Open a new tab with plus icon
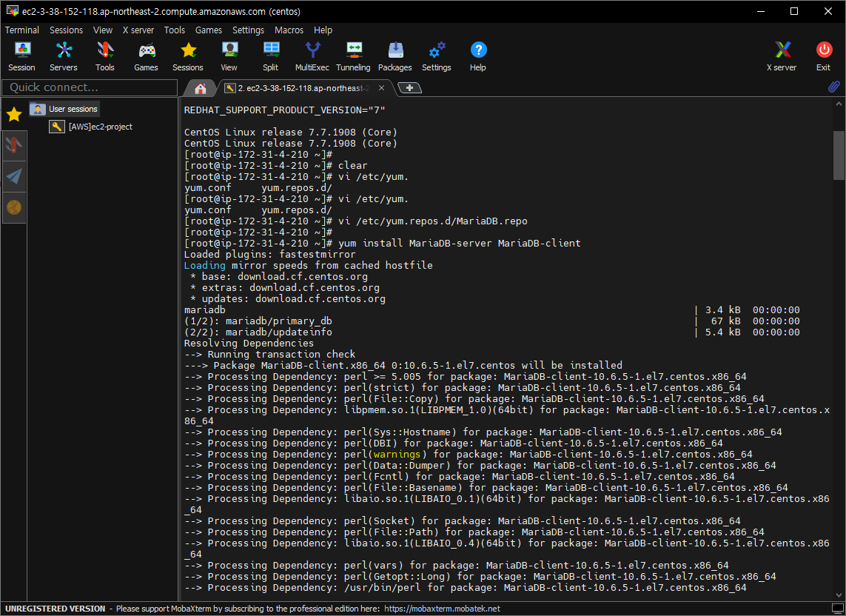This screenshot has height=616, width=846. pos(409,88)
